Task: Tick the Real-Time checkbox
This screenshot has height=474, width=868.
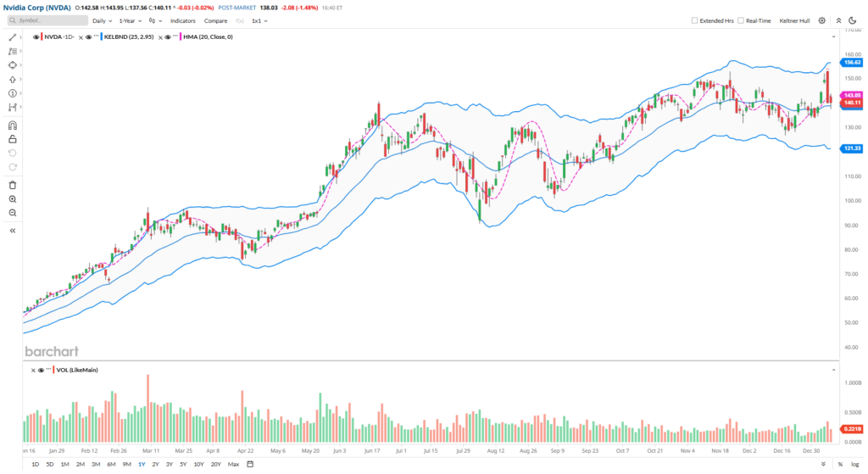Action: pos(741,20)
